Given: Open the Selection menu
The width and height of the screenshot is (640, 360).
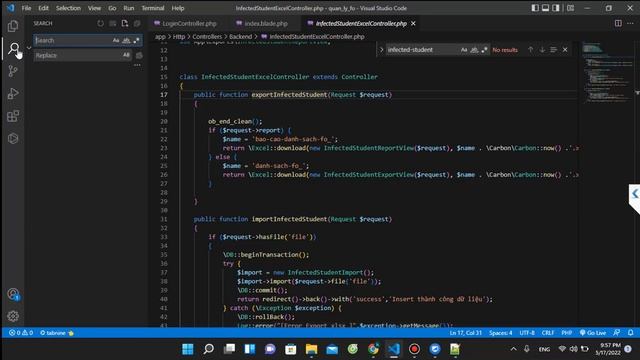Looking at the screenshot, I should pos(68,8).
